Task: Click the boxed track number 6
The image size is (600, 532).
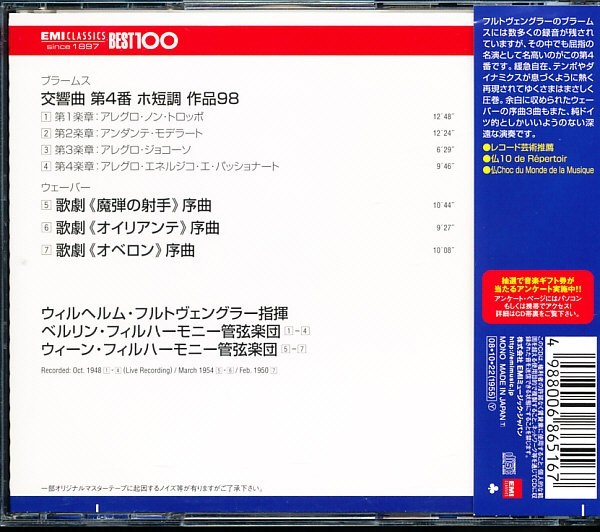Action: tap(46, 228)
